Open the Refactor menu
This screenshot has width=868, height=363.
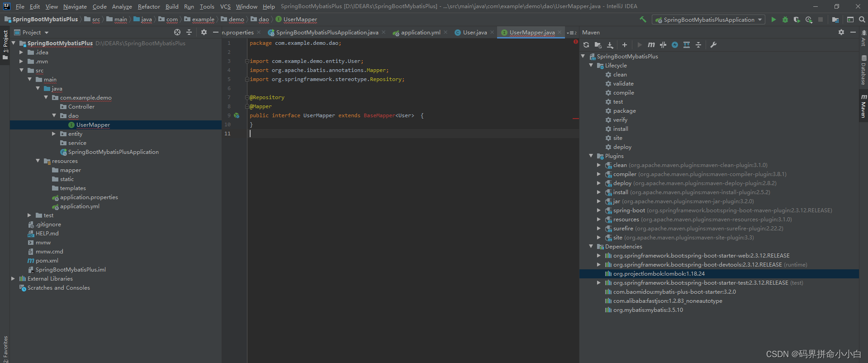coord(149,6)
